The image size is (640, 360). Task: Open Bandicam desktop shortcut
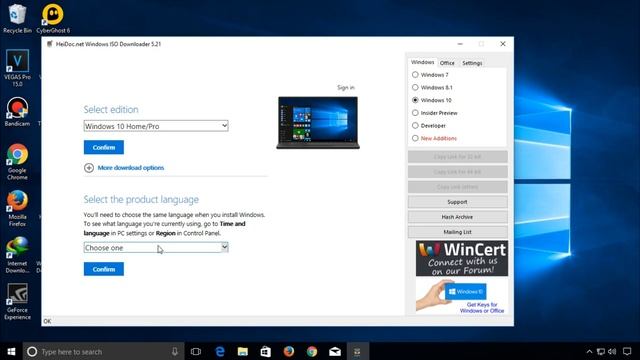click(x=17, y=111)
